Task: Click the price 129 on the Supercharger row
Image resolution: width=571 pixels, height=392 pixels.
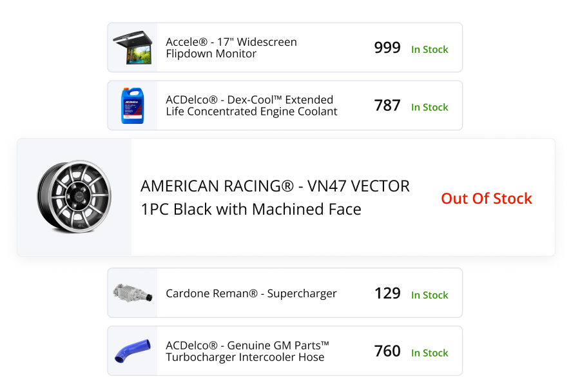Action: coord(387,292)
